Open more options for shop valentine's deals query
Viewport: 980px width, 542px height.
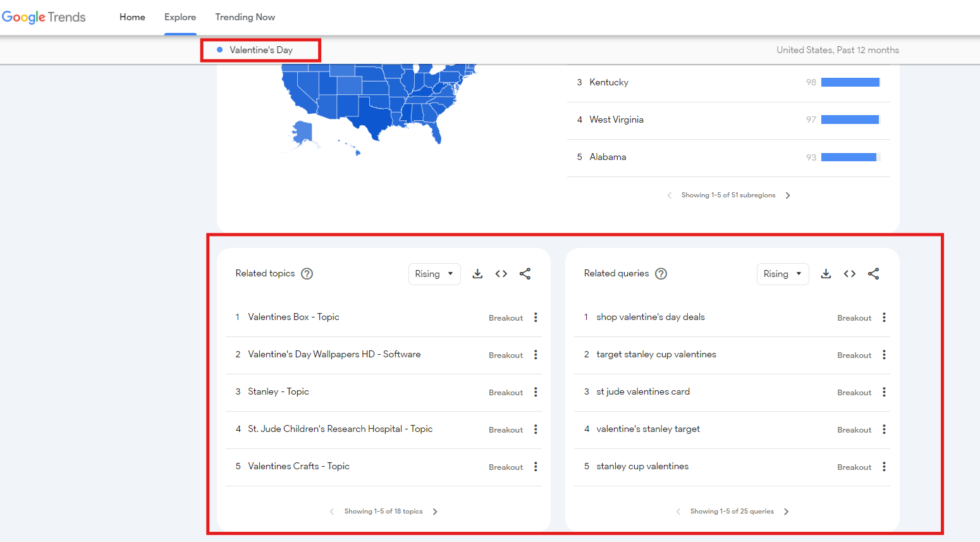pyautogui.click(x=884, y=317)
